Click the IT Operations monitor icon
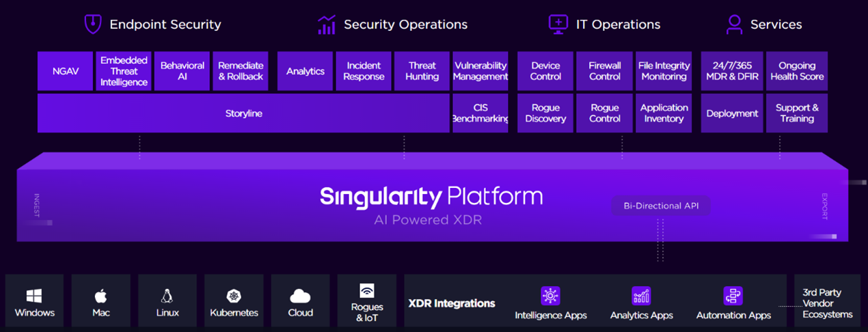This screenshot has width=868, height=332. 558,24
